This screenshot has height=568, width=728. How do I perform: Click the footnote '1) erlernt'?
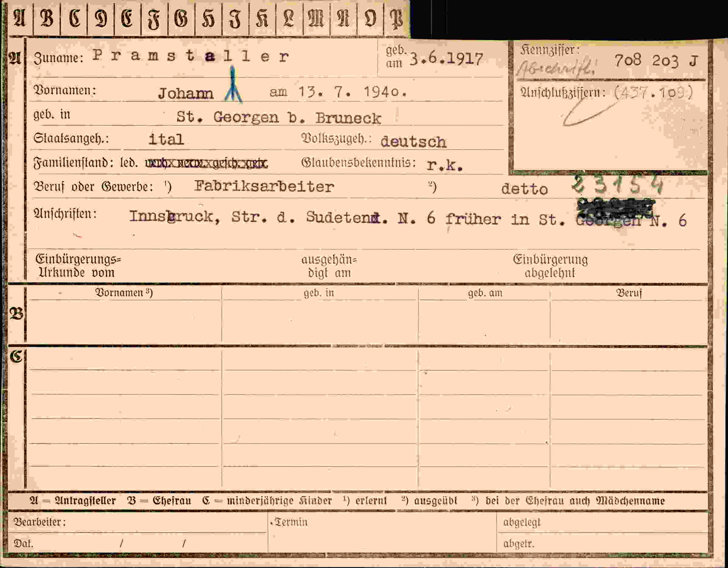click(x=365, y=500)
